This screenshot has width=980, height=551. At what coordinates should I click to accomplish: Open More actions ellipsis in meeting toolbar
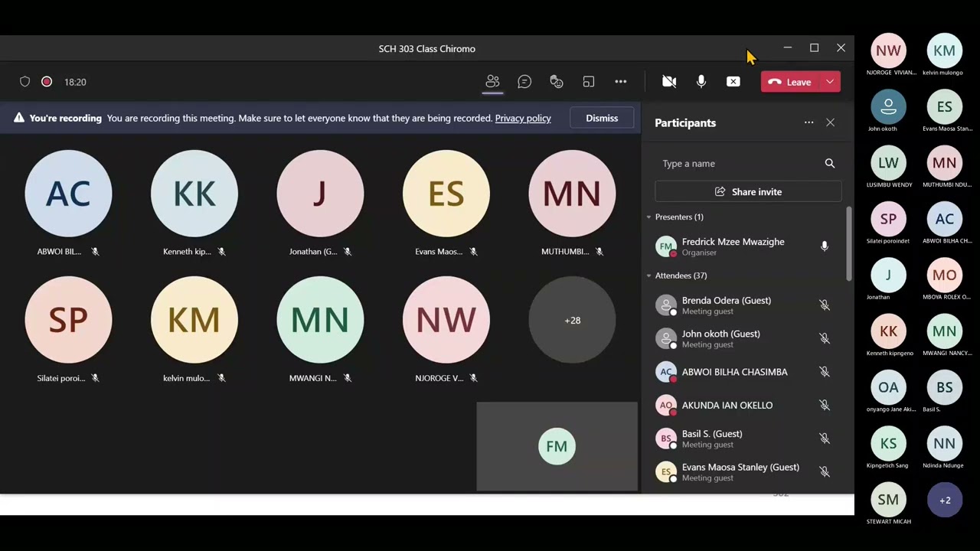point(621,82)
